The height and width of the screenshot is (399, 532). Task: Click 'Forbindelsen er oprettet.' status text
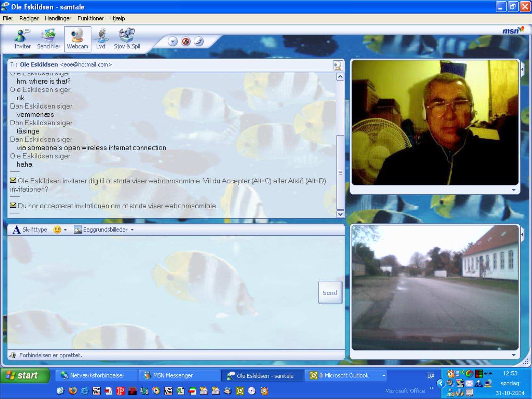(51, 355)
